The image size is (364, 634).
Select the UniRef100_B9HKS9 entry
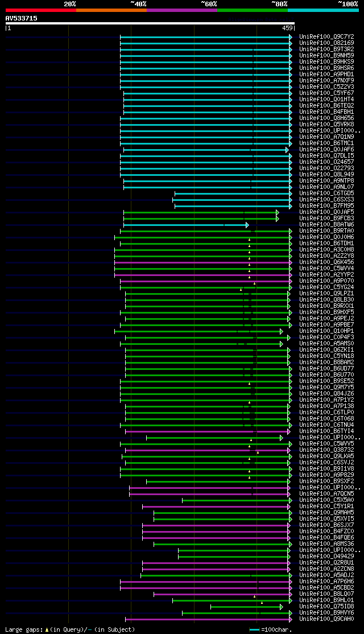coord(327,62)
